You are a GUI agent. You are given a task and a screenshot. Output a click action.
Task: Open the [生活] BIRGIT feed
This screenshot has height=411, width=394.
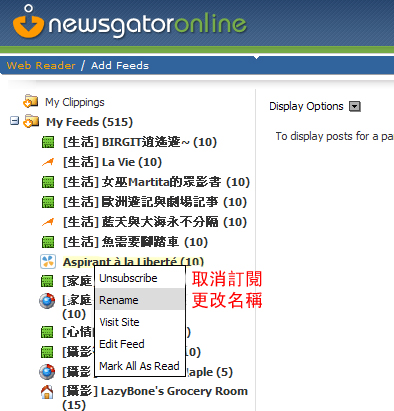[140, 142]
